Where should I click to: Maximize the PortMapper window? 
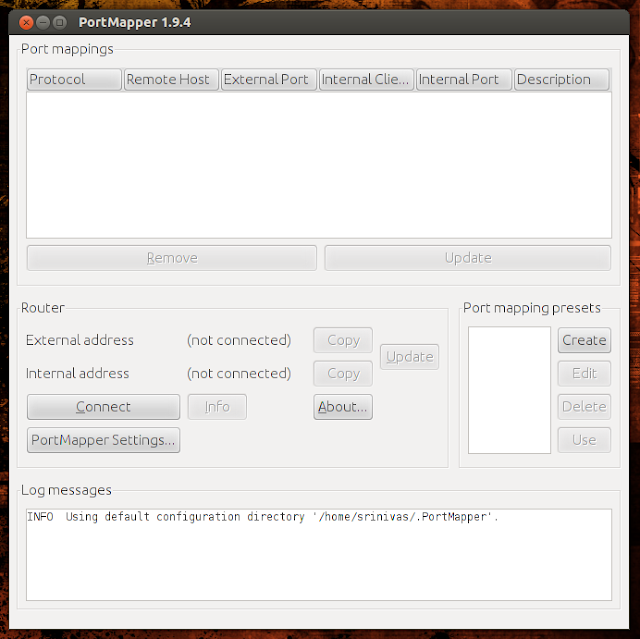point(60,22)
